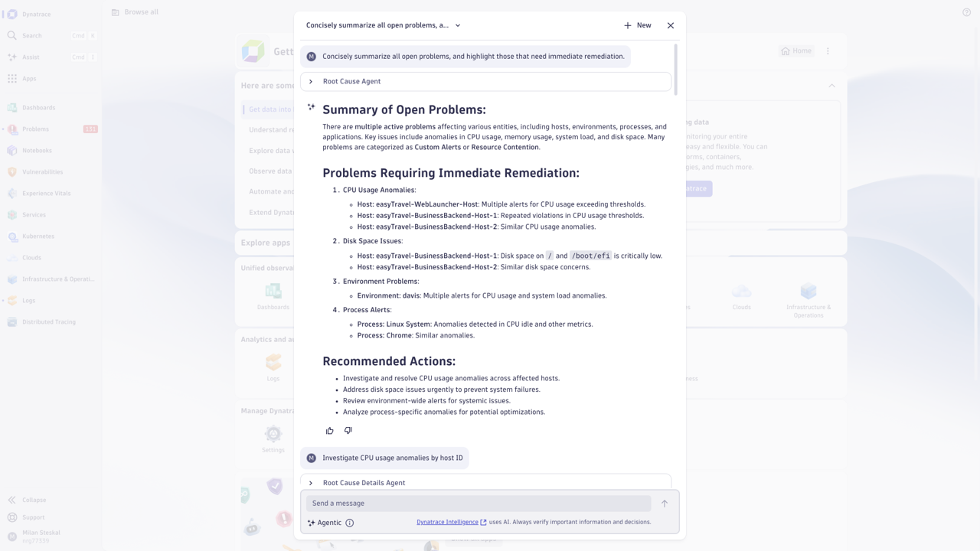Select Distributed Tracing in the sidebar
This screenshot has height=551, width=980.
tap(48, 322)
